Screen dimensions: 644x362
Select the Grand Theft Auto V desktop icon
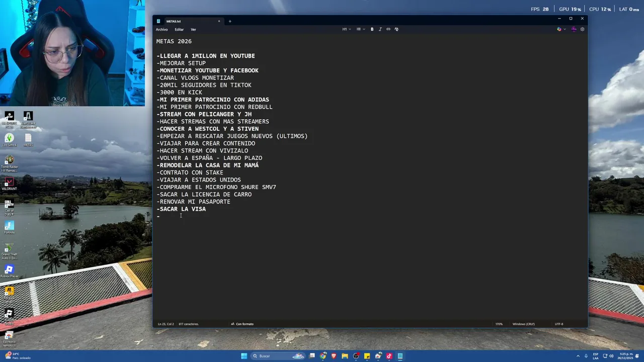[9, 251]
